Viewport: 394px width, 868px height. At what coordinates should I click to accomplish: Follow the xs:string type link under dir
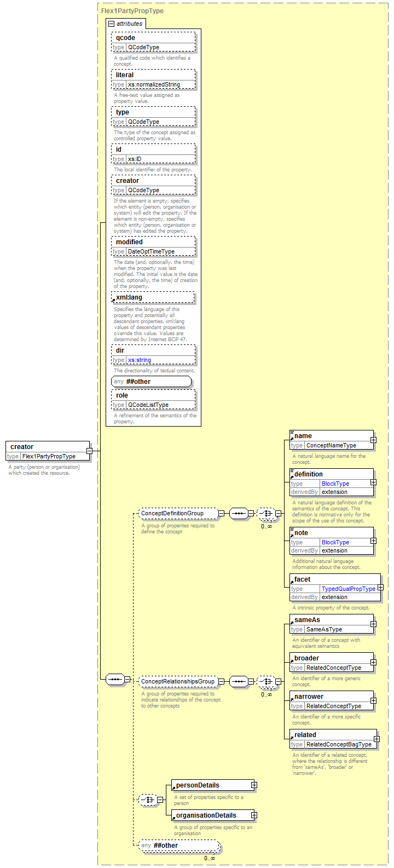(139, 360)
